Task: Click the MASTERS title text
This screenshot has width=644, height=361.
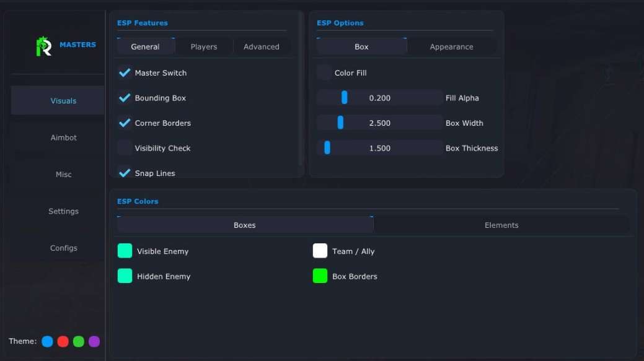Action: coord(77,45)
